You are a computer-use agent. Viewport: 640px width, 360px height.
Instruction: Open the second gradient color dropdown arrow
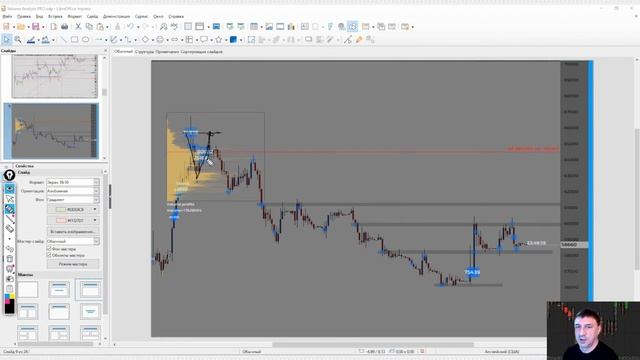(x=95, y=220)
